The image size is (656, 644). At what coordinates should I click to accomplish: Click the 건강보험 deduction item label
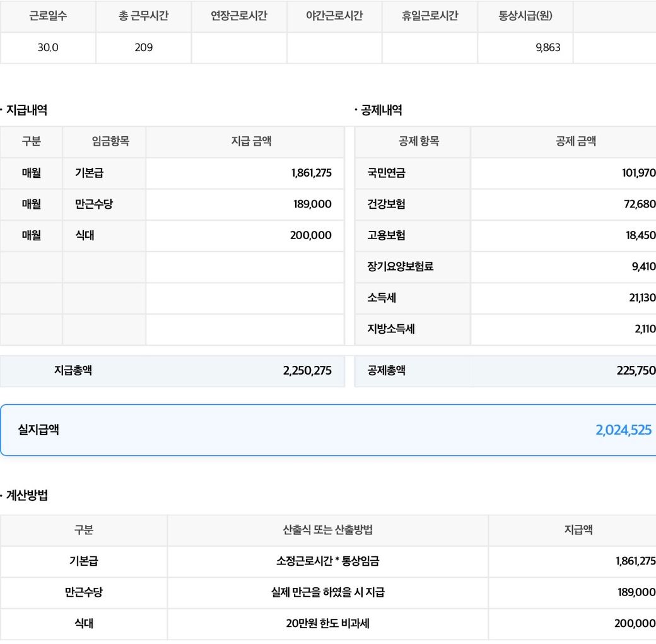pyautogui.click(x=387, y=204)
